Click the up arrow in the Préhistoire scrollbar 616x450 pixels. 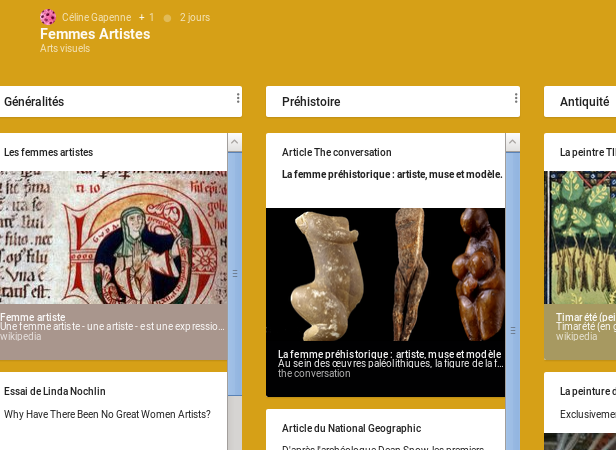pos(513,142)
